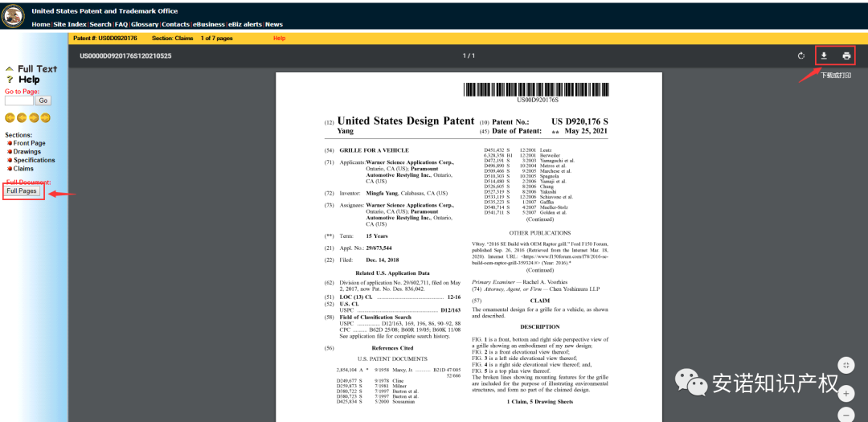Open the Specifications section
868x422 pixels.
35,160
